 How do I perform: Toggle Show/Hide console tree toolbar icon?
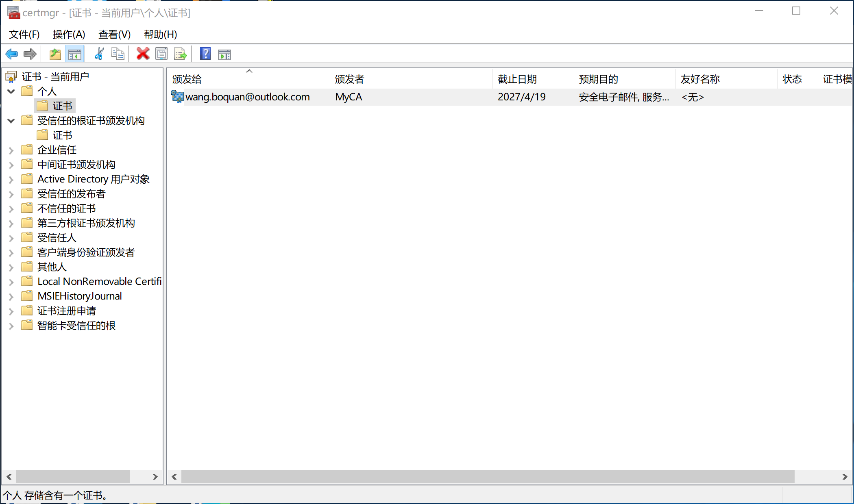pyautogui.click(x=74, y=54)
